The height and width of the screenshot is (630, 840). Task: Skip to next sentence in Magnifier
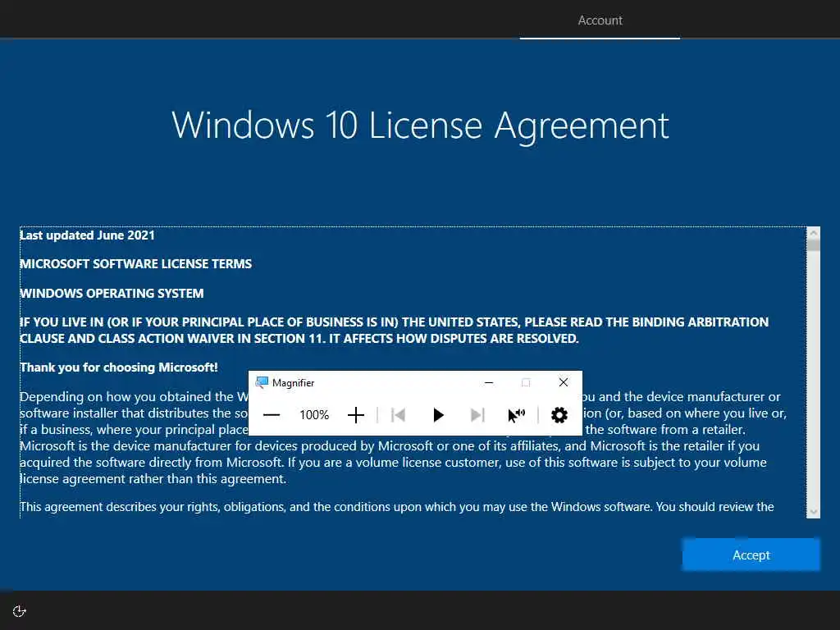[477, 415]
